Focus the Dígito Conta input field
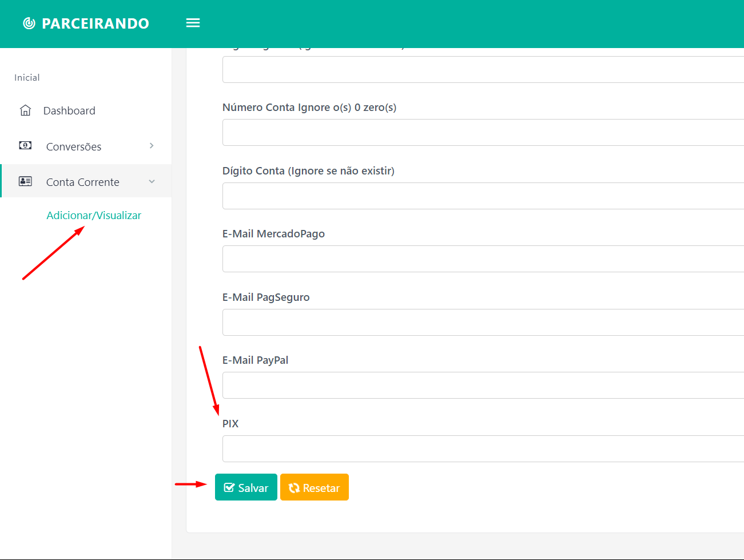Viewport: 744px width, 560px height. (x=483, y=196)
